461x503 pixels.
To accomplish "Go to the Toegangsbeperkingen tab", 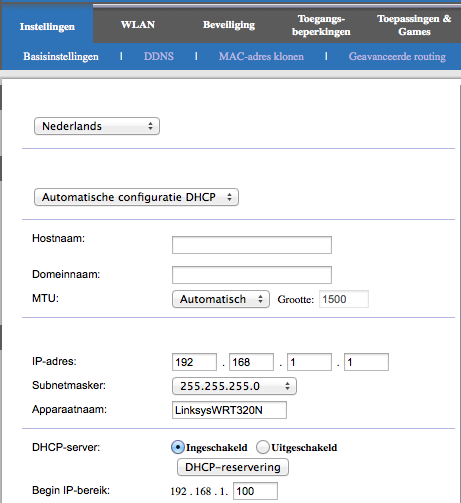I will [x=321, y=25].
